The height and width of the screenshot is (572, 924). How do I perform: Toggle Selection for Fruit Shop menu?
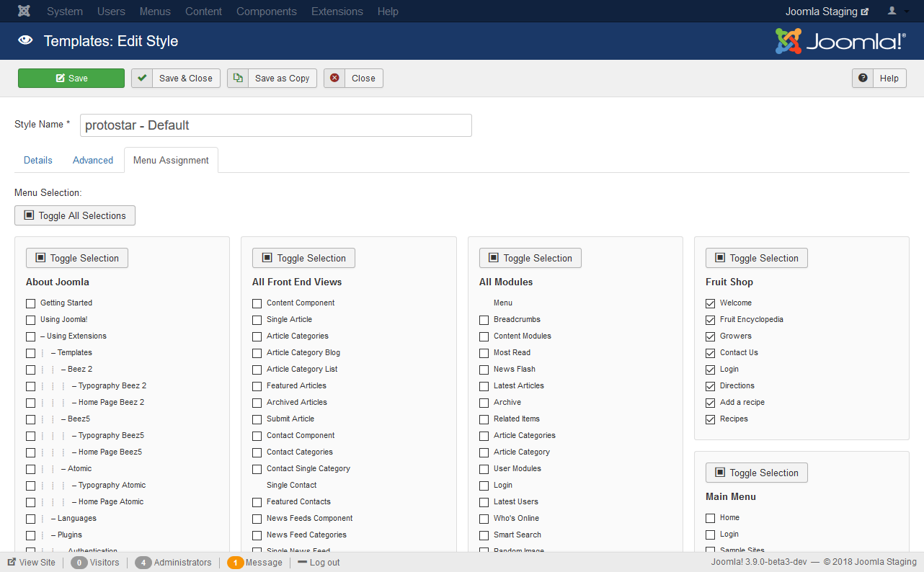(757, 258)
